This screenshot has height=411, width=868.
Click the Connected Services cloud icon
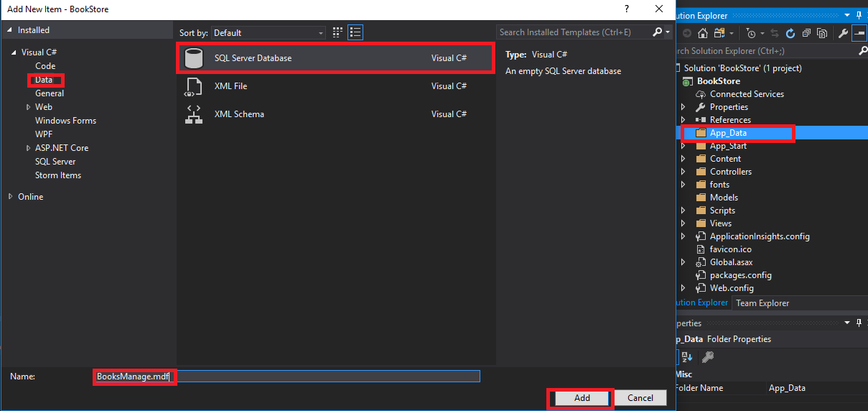click(x=701, y=94)
